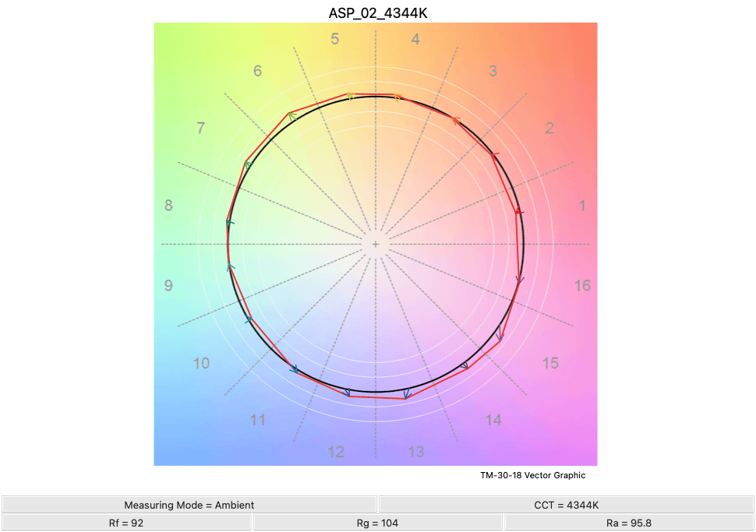Click the Rf = 92 value box
This screenshot has height=532, width=756.
(126, 523)
